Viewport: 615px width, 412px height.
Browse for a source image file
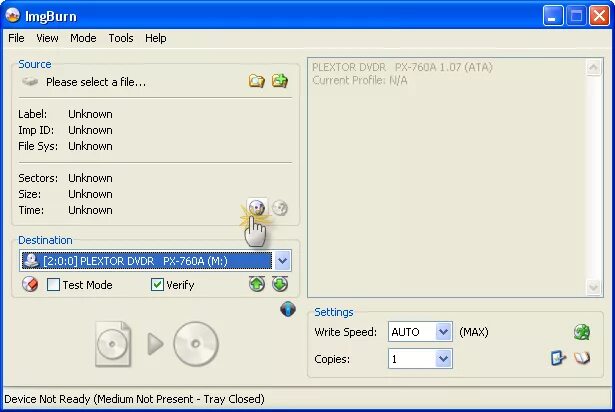(257, 81)
